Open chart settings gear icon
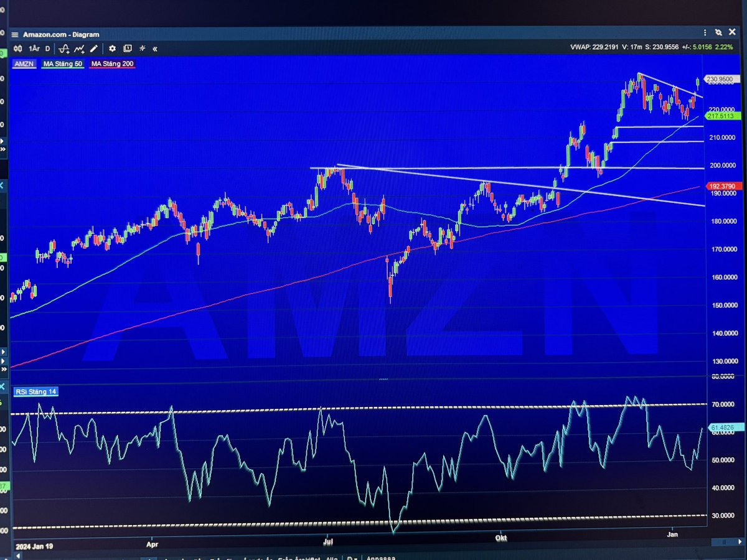Image resolution: width=747 pixels, height=560 pixels. [x=113, y=49]
